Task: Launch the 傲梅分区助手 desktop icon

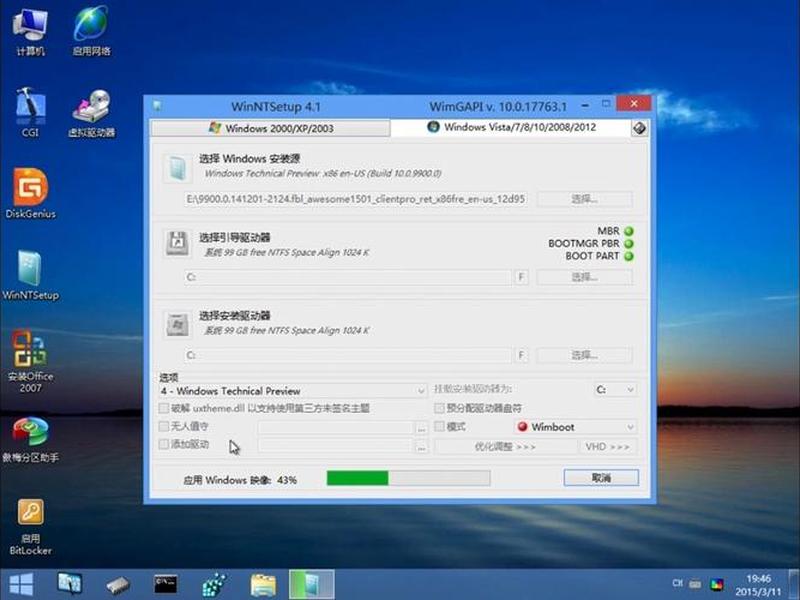Action: point(31,439)
